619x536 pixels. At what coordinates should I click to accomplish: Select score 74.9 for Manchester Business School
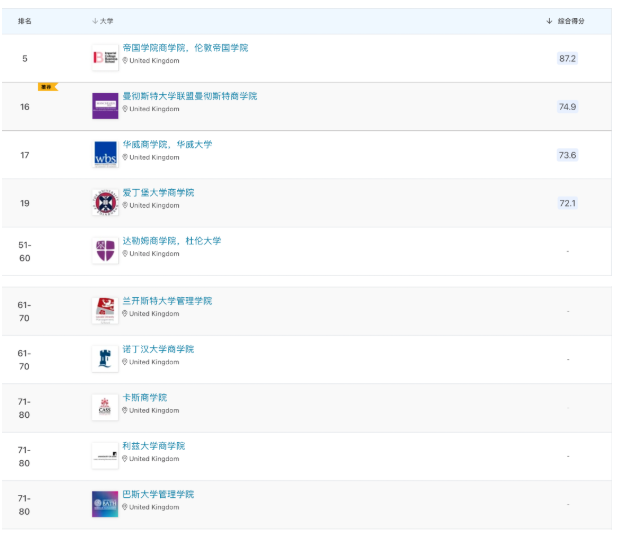tap(567, 107)
